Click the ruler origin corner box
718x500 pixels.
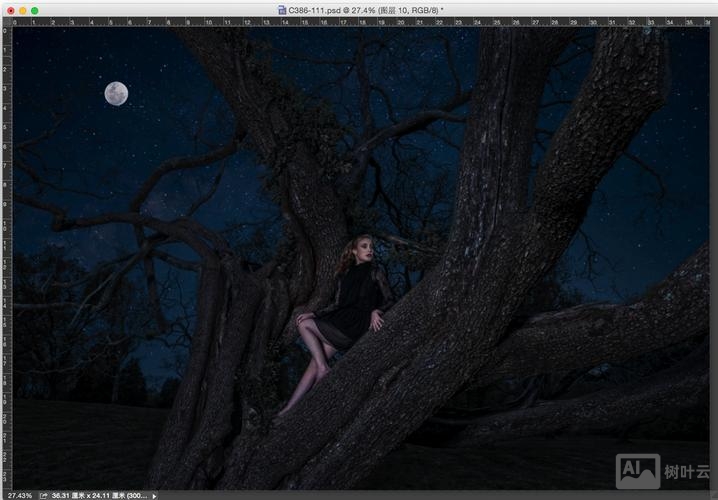pyautogui.click(x=4, y=21)
